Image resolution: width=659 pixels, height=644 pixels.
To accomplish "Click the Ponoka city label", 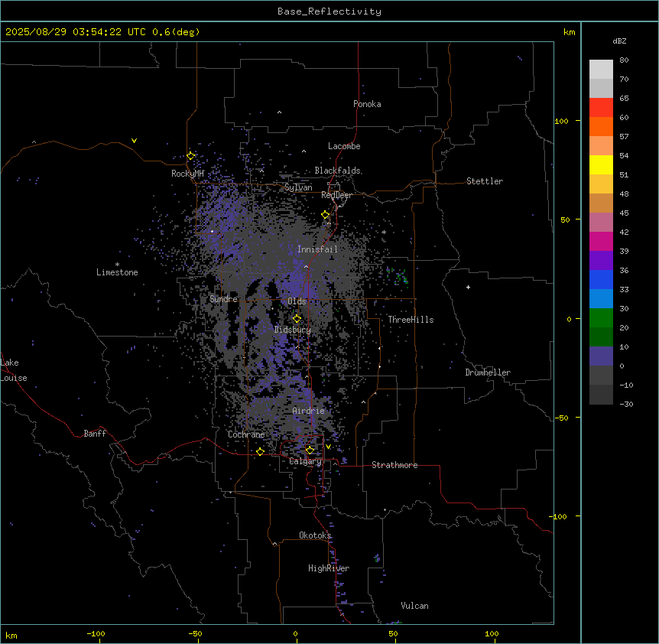I will tap(367, 104).
